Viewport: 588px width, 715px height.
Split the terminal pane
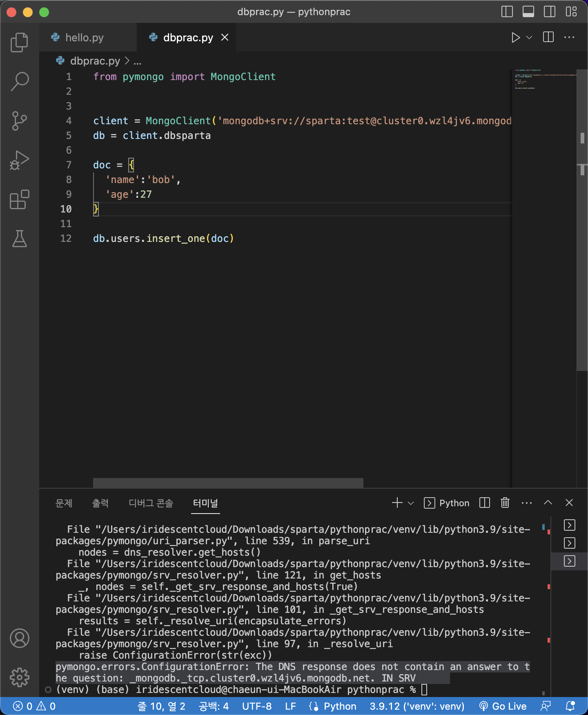[x=485, y=503]
